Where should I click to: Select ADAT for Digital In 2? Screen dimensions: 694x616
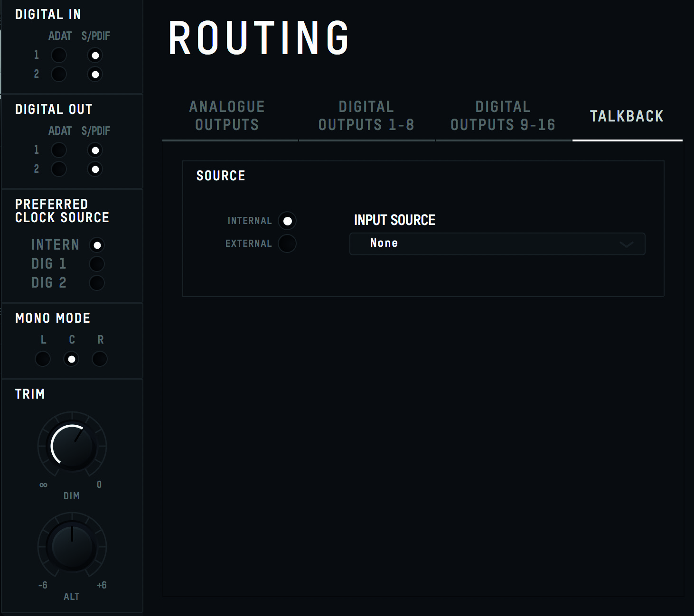(59, 74)
